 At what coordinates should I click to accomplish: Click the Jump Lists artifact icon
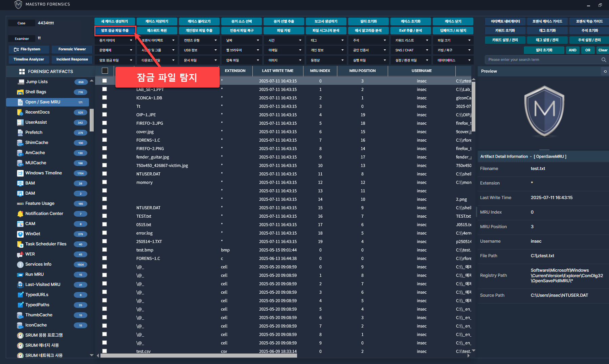click(21, 82)
